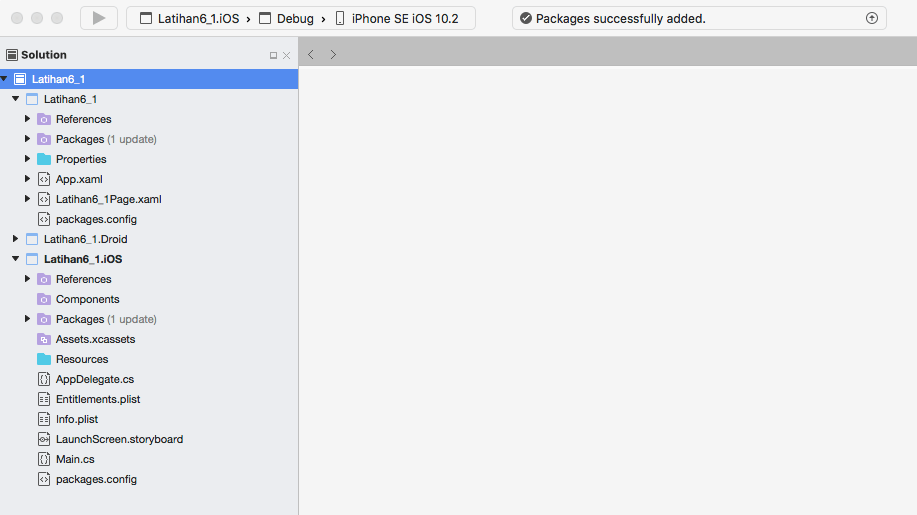Expand the Latihan6_1.Droid project
The height and width of the screenshot is (515, 917).
[x=16, y=239]
